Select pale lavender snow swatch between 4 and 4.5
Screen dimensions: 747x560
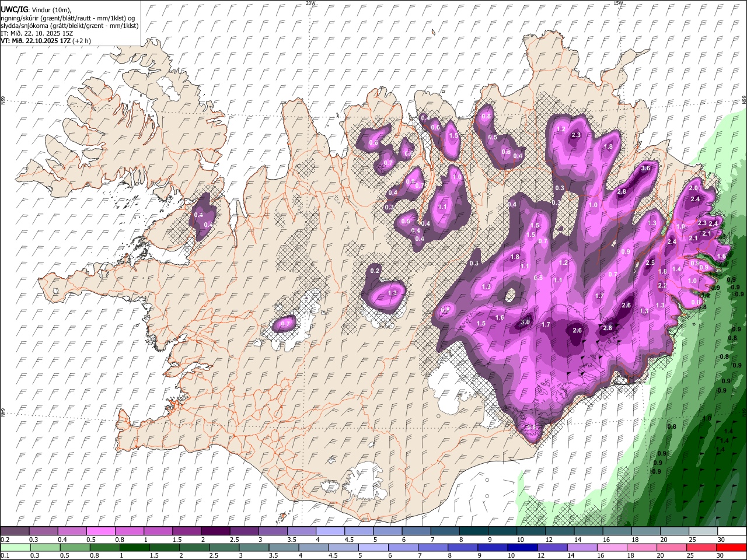pos(330,531)
